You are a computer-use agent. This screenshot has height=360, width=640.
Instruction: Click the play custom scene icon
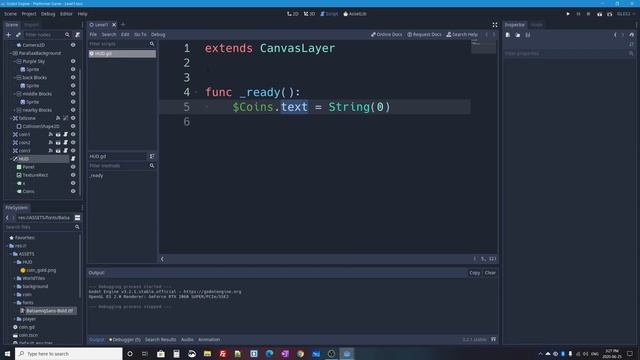tap(609, 14)
